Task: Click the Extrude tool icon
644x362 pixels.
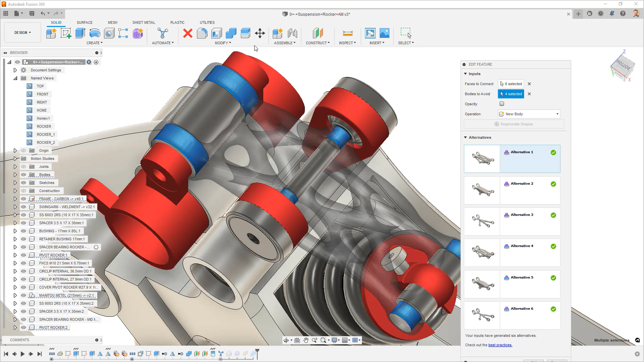Action: pyautogui.click(x=80, y=33)
